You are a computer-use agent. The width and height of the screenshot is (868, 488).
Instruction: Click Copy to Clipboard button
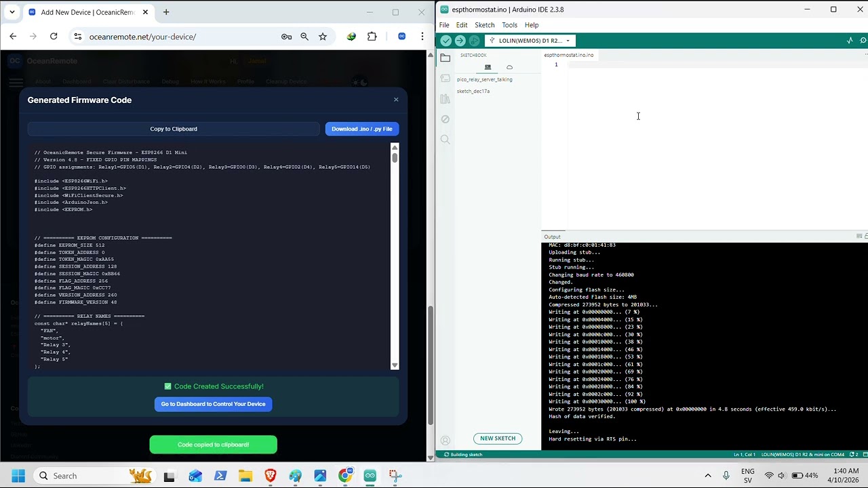tap(174, 129)
